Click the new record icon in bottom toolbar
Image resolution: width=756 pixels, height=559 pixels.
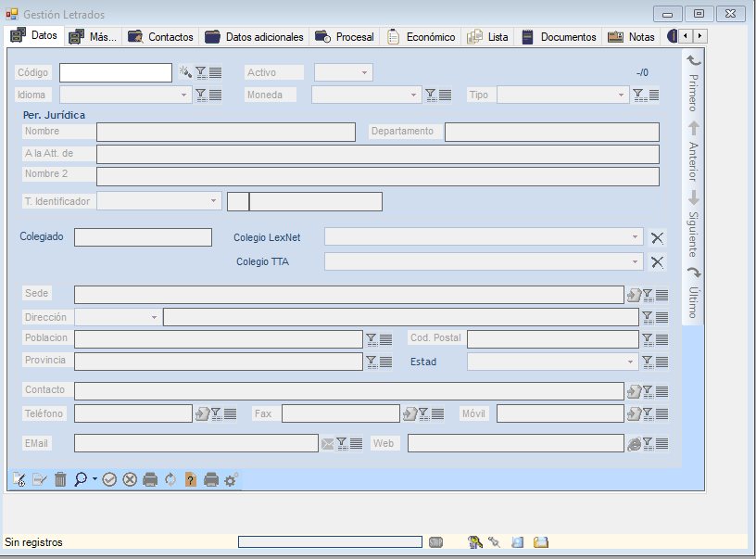click(19, 479)
